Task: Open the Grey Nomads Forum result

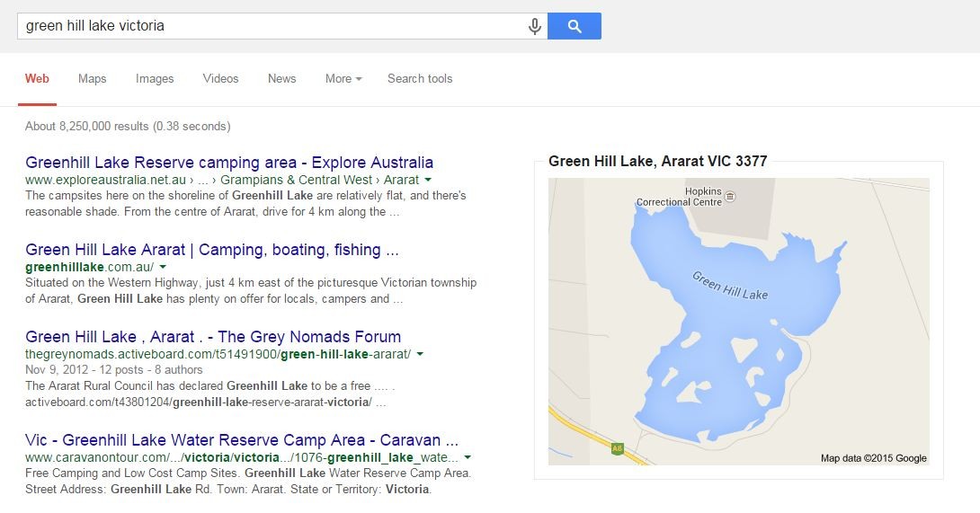Action: [x=213, y=337]
